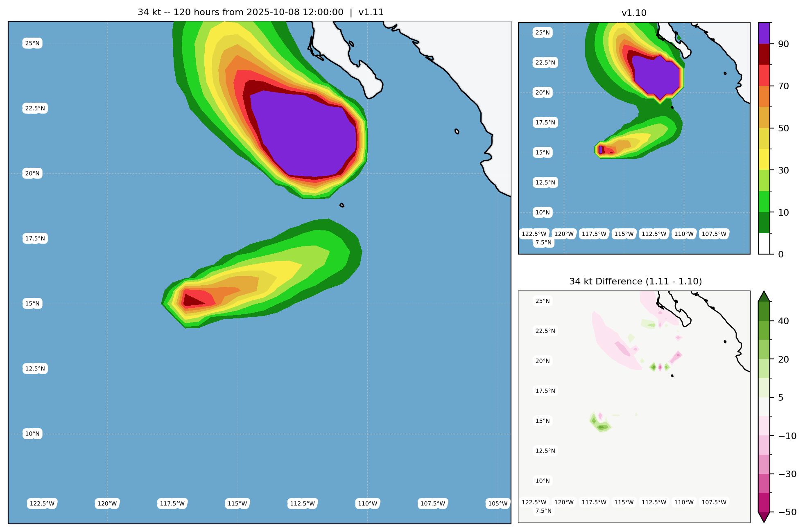Click the purple 90+ colorbar swatch

click(x=764, y=33)
